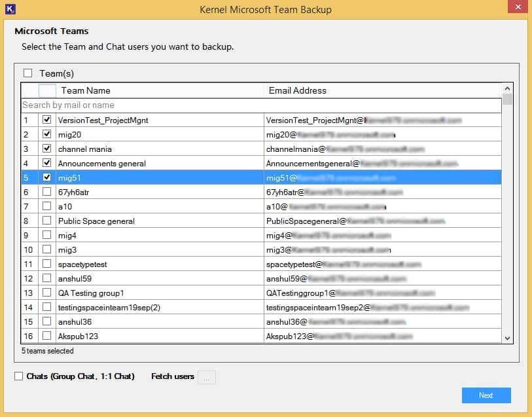Image resolution: width=532 pixels, height=417 pixels.
Task: Click the PublicSpacegeneral@ email address cell
Action: coord(382,221)
